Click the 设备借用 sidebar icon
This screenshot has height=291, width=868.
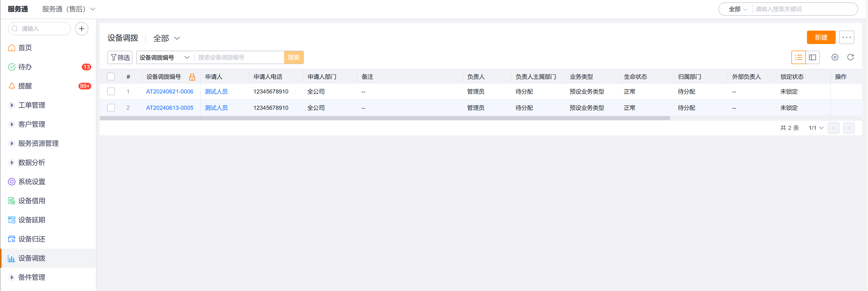pos(12,201)
